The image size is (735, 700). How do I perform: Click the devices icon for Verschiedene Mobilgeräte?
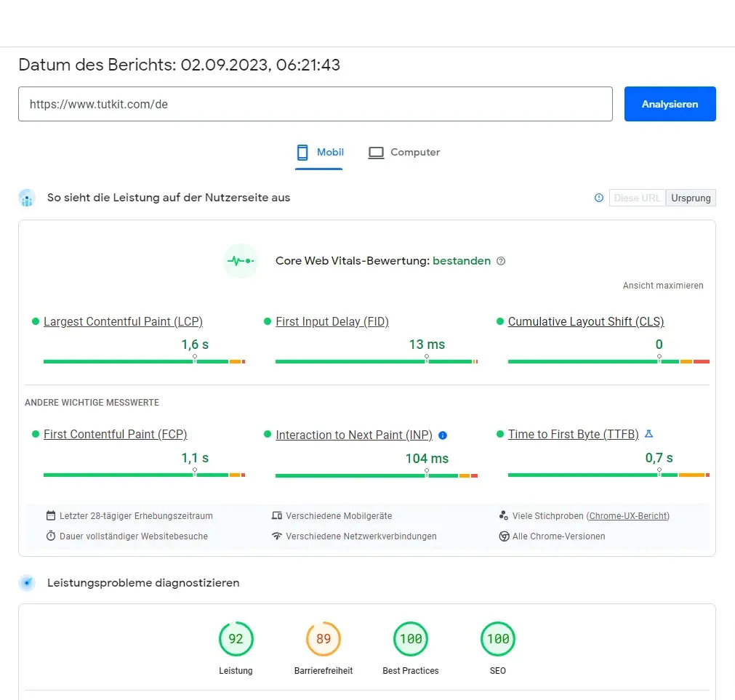(x=276, y=515)
